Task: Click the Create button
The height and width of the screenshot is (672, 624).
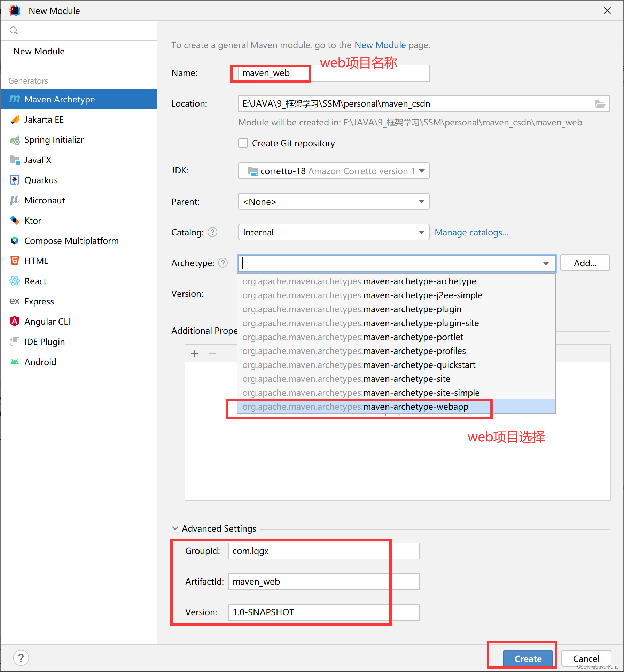Action: pos(528,659)
